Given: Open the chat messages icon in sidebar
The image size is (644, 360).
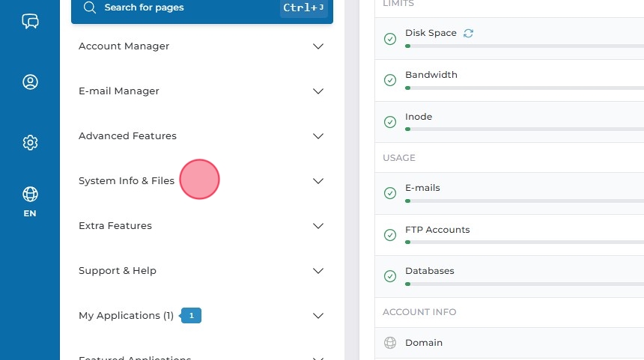Looking at the screenshot, I should click(30, 21).
